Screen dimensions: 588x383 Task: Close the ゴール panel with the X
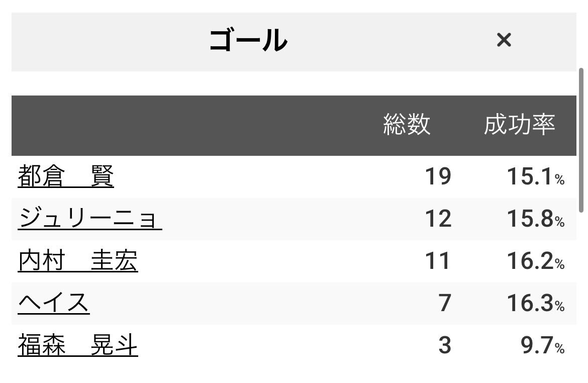[504, 40]
